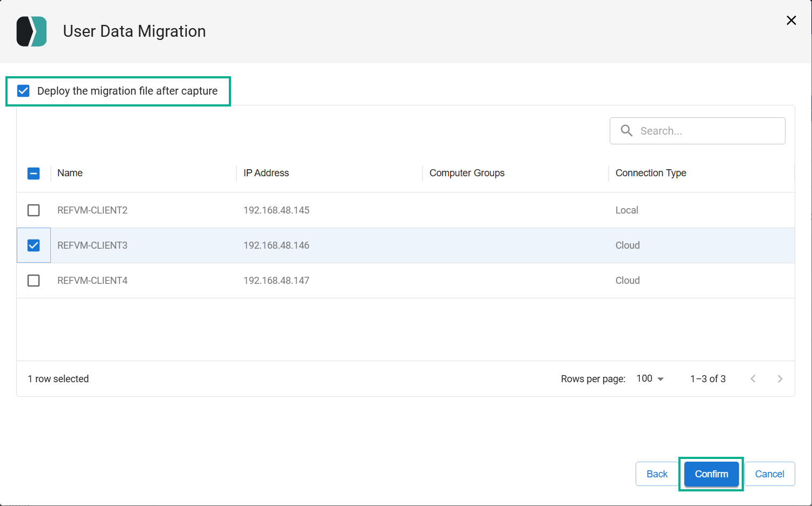
Task: Check the REFVM-CLIENT4 row checkbox
Action: tap(34, 281)
